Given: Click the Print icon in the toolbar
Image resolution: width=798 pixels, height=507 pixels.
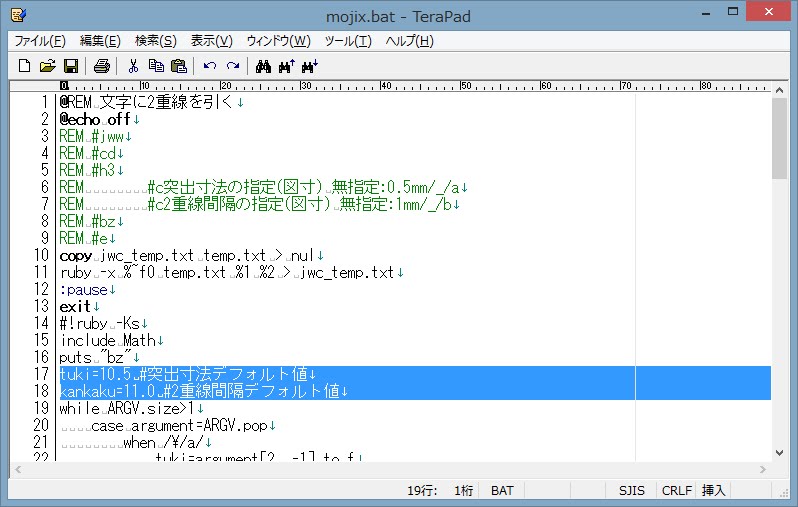Looking at the screenshot, I should [102, 66].
